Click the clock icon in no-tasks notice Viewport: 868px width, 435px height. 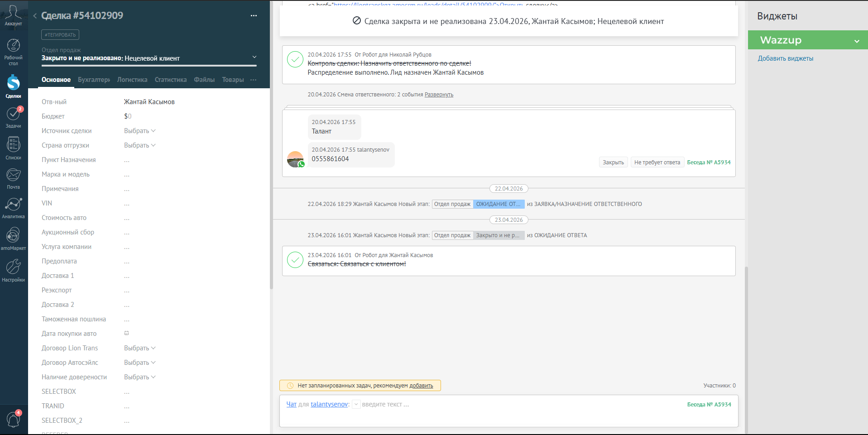pyautogui.click(x=290, y=386)
